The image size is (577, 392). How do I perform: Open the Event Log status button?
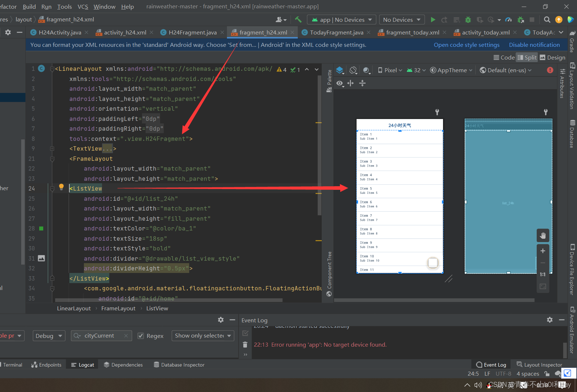point(491,365)
